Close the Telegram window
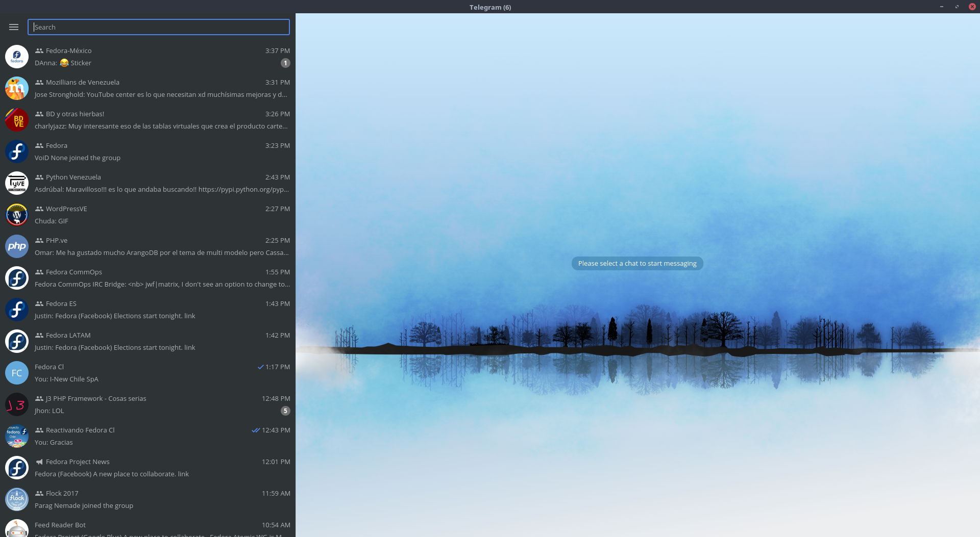 click(972, 7)
